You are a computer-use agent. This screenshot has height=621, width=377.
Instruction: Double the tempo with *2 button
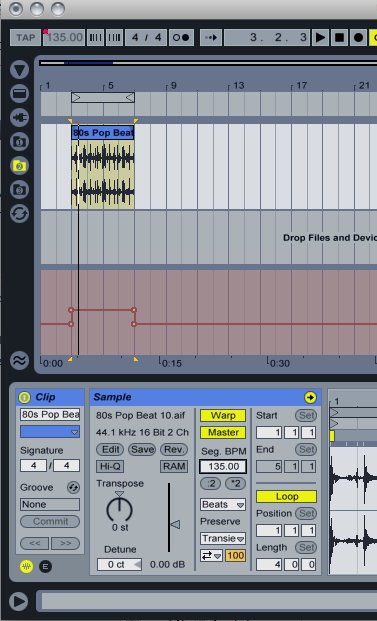[x=236, y=484]
